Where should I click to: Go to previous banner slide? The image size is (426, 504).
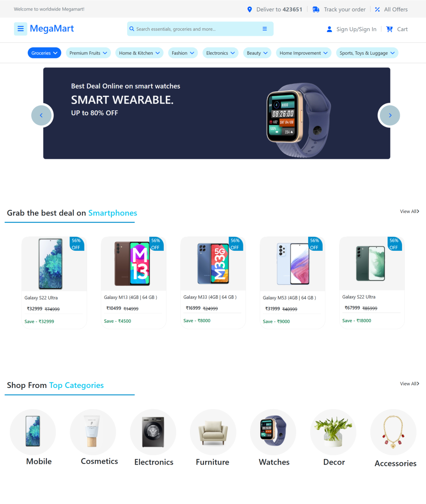click(41, 115)
